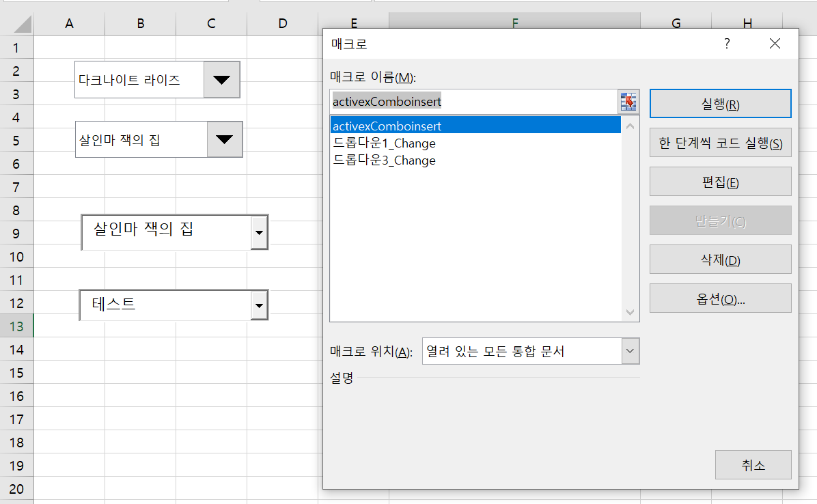Click the macro list scrollbar track
The width and height of the screenshot is (817, 504).
coord(630,219)
